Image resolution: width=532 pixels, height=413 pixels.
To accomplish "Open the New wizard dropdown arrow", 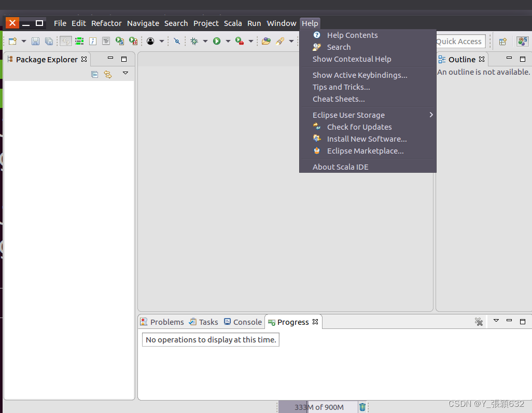I will tap(24, 41).
